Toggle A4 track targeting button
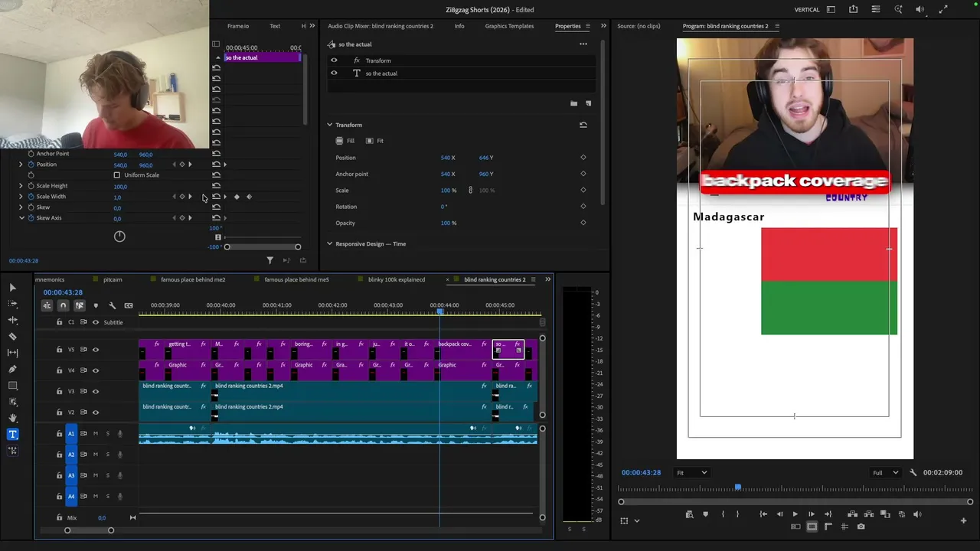The image size is (980, 551). click(x=71, y=497)
